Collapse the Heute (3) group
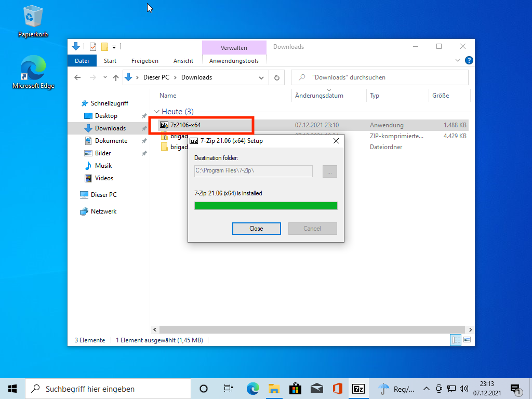 (156, 112)
